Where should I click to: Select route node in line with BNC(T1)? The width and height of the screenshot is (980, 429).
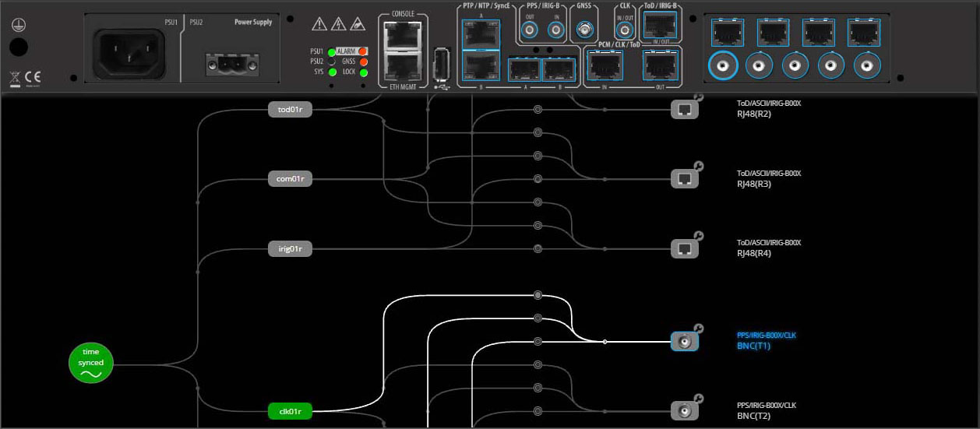click(x=538, y=342)
